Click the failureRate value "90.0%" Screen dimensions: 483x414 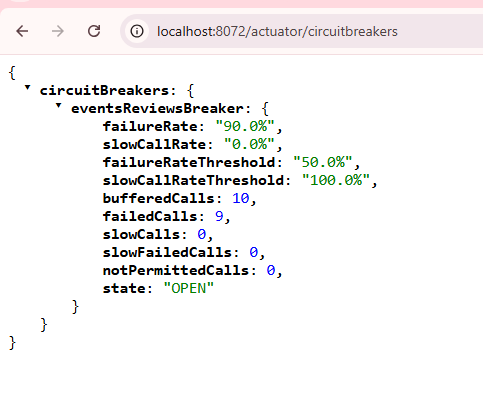(x=245, y=126)
